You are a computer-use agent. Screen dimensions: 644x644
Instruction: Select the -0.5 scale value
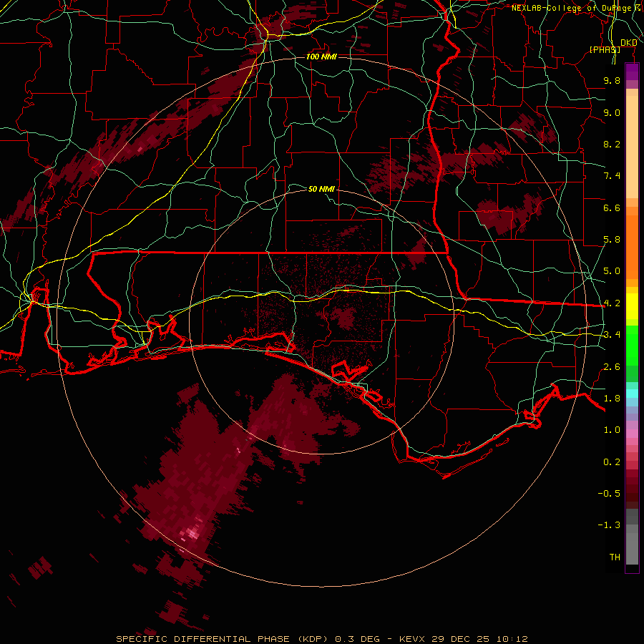pos(609,494)
